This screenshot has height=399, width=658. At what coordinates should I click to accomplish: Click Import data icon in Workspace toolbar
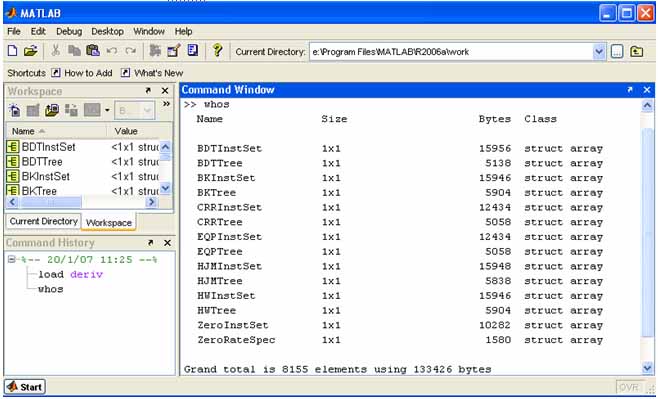[52, 110]
